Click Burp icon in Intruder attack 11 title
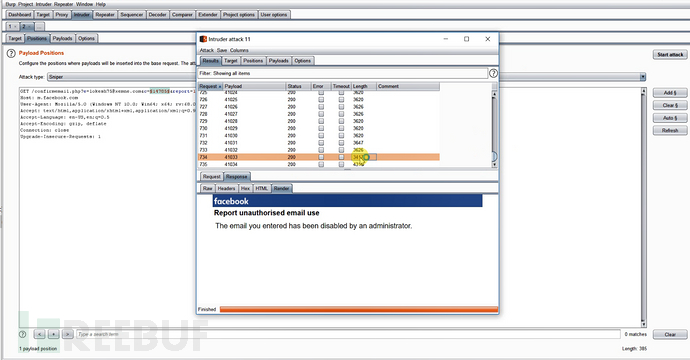This screenshot has width=690, height=360. [203, 39]
